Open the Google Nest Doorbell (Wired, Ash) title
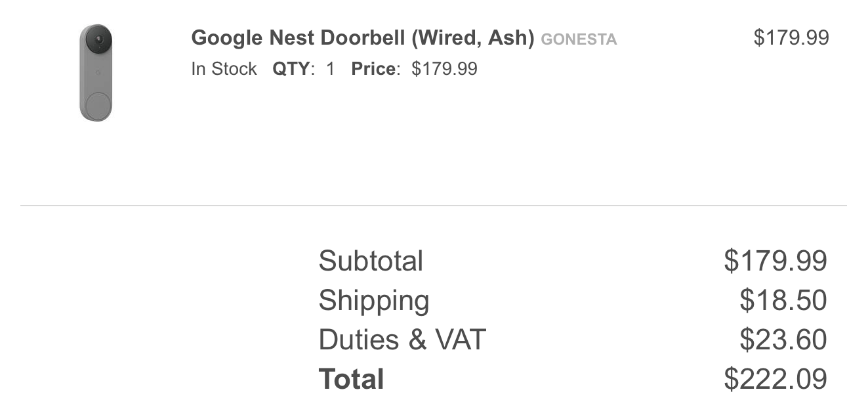Image resolution: width=868 pixels, height=419 pixels. tap(363, 38)
